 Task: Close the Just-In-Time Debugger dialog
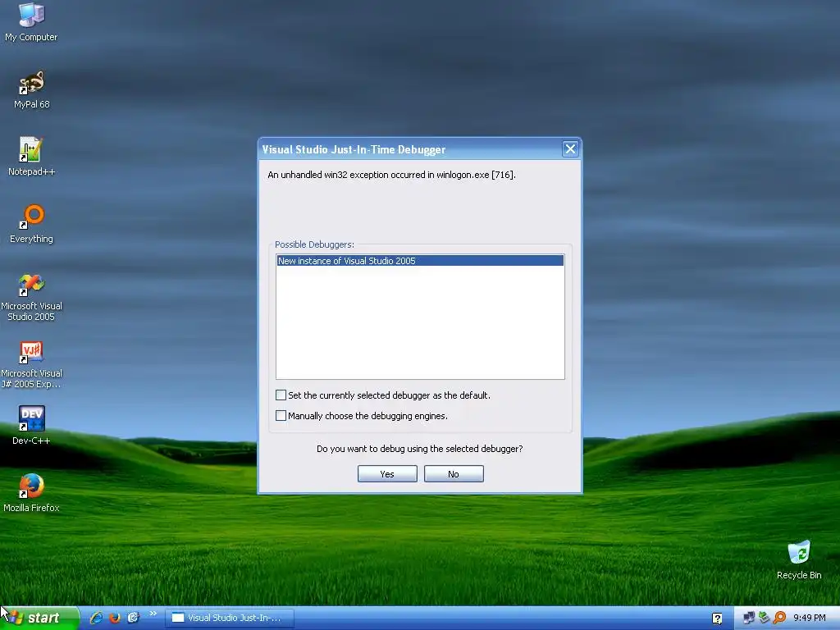[x=570, y=149]
